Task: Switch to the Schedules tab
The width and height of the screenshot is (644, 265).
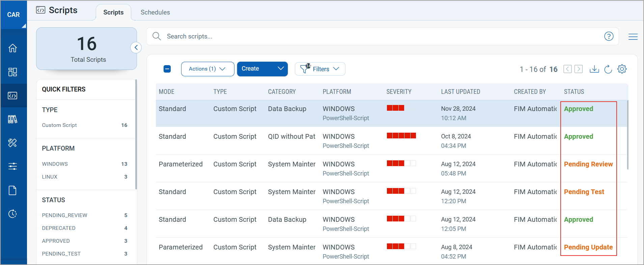Action: click(155, 12)
